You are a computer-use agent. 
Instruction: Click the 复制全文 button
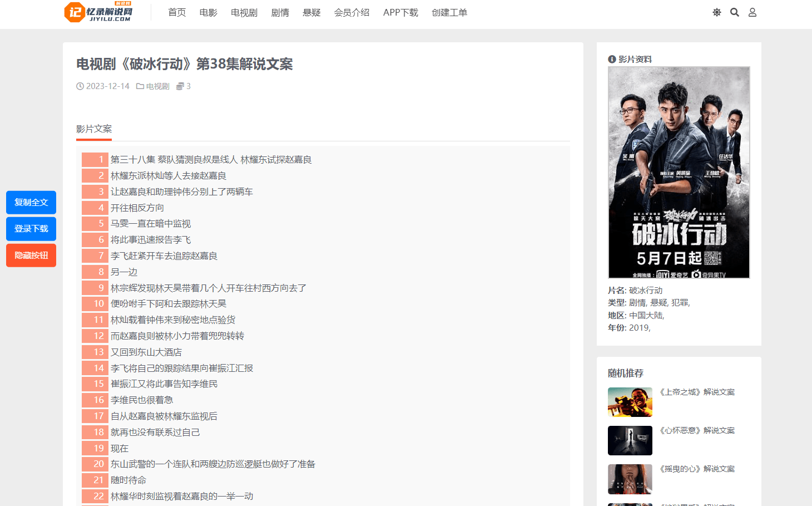tap(31, 203)
